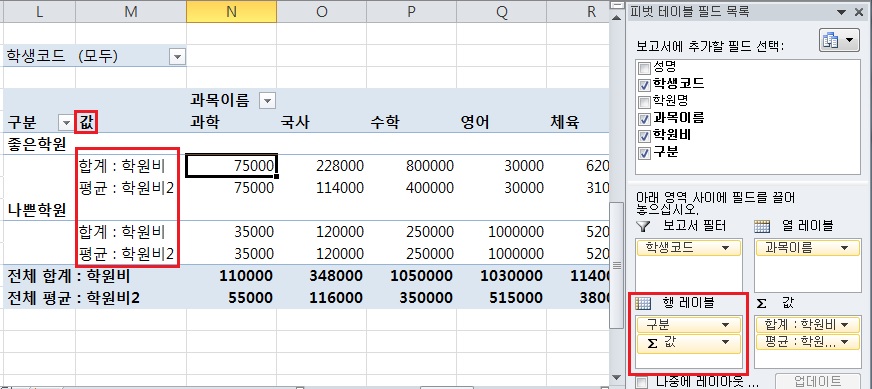Image resolution: width=872 pixels, height=389 pixels.
Task: Click the column labels grid icon
Action: click(761, 226)
